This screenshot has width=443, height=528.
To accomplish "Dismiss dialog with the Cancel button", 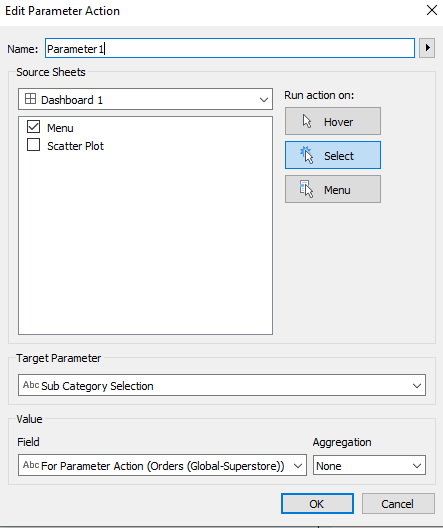I will [398, 504].
